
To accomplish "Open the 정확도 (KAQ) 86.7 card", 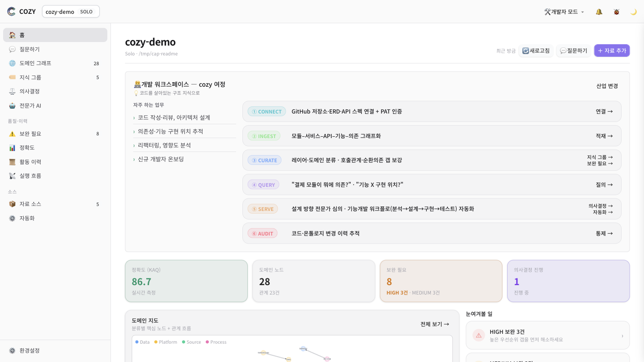I will tap(186, 281).
